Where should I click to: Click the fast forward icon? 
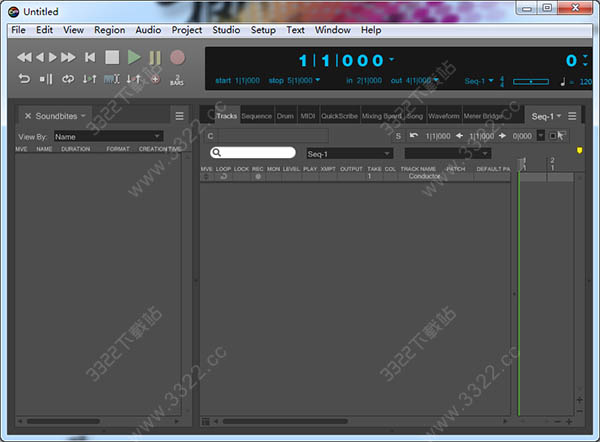pos(67,58)
